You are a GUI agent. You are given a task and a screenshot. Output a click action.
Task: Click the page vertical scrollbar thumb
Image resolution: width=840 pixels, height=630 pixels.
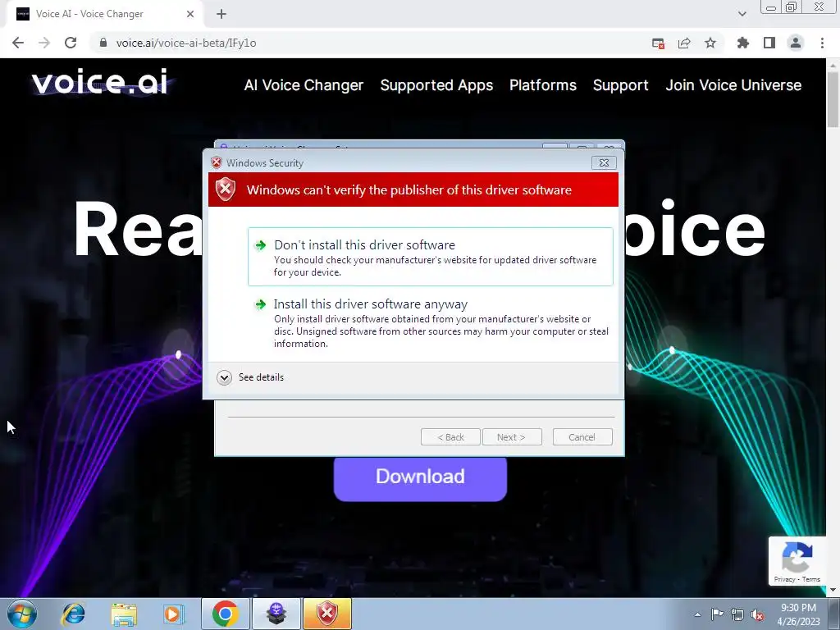click(x=833, y=99)
